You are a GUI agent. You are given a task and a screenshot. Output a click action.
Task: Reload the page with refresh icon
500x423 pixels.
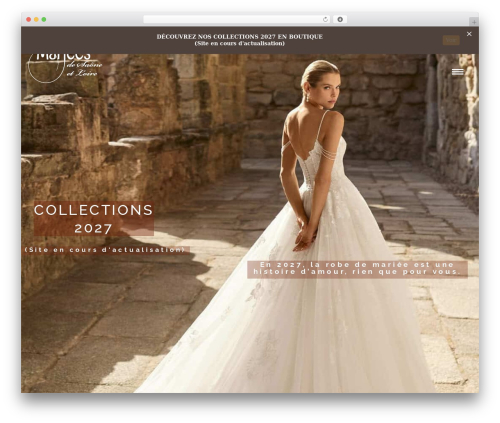coord(325,19)
